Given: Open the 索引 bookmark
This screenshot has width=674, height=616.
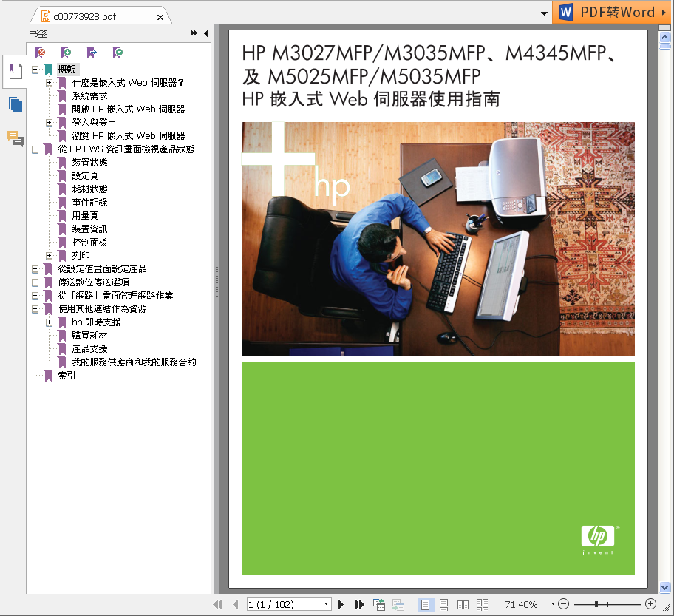Looking at the screenshot, I should tap(67, 376).
